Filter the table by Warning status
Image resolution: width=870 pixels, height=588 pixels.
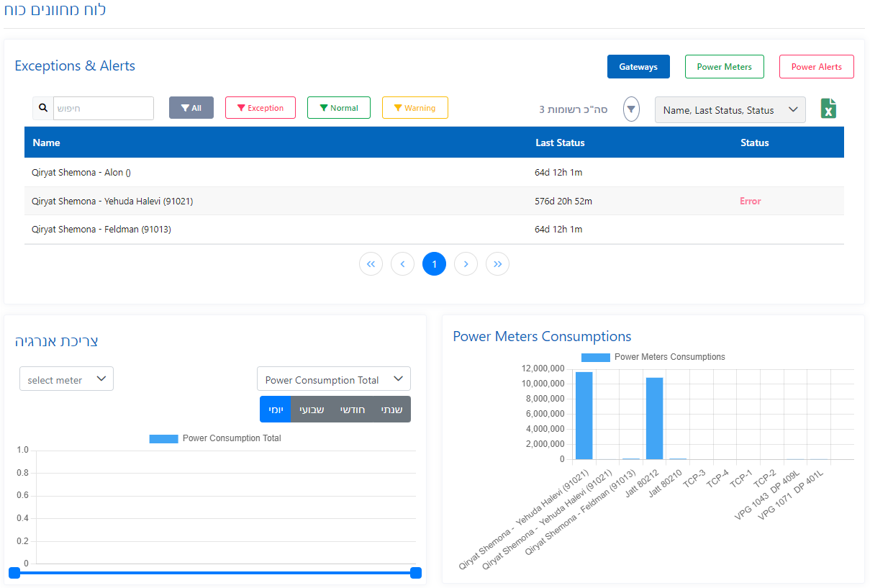[x=414, y=108]
